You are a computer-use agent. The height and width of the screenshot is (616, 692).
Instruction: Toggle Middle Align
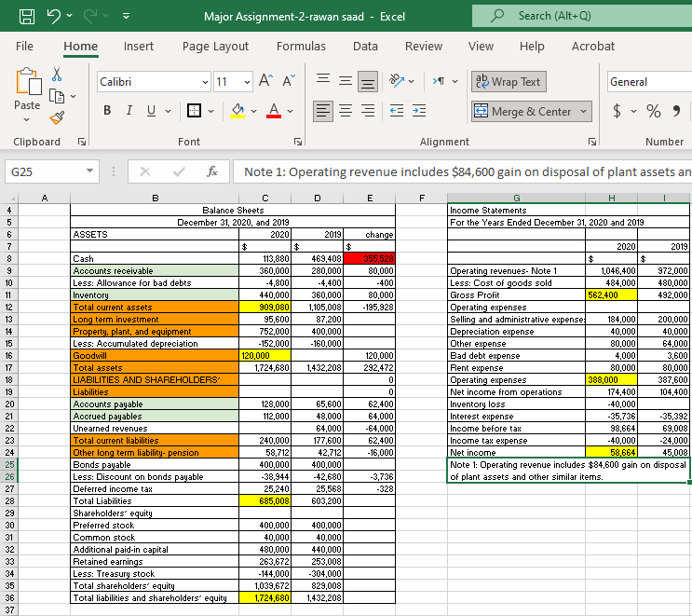[346, 81]
